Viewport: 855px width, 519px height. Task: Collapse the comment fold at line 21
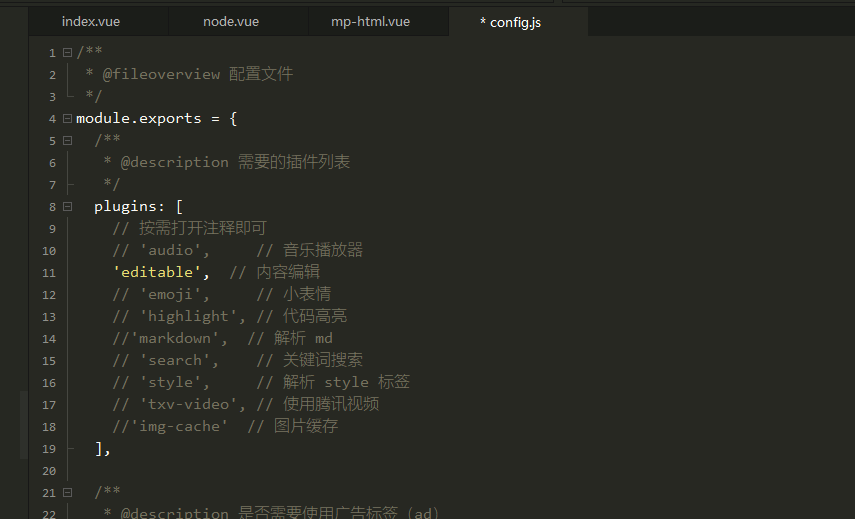pyautogui.click(x=68, y=493)
